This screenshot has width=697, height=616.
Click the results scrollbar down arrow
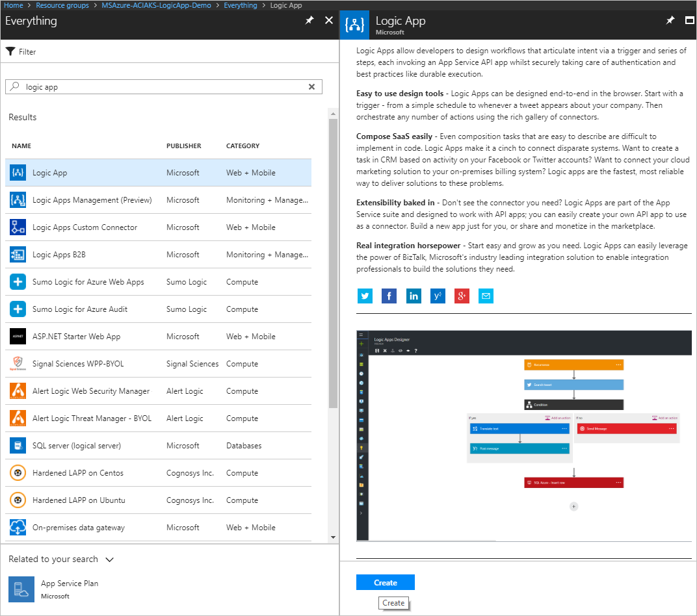tap(334, 537)
